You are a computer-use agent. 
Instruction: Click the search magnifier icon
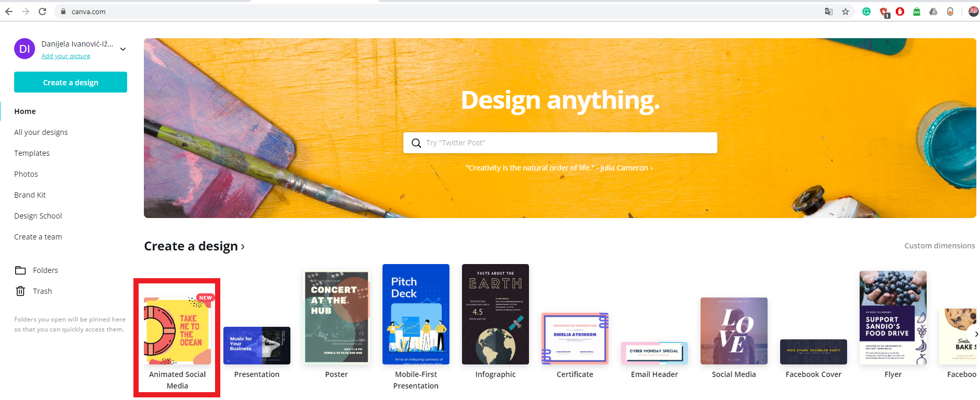tap(416, 143)
